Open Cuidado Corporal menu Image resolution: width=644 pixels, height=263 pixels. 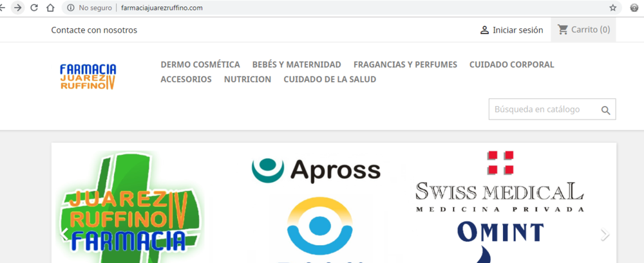coord(512,64)
